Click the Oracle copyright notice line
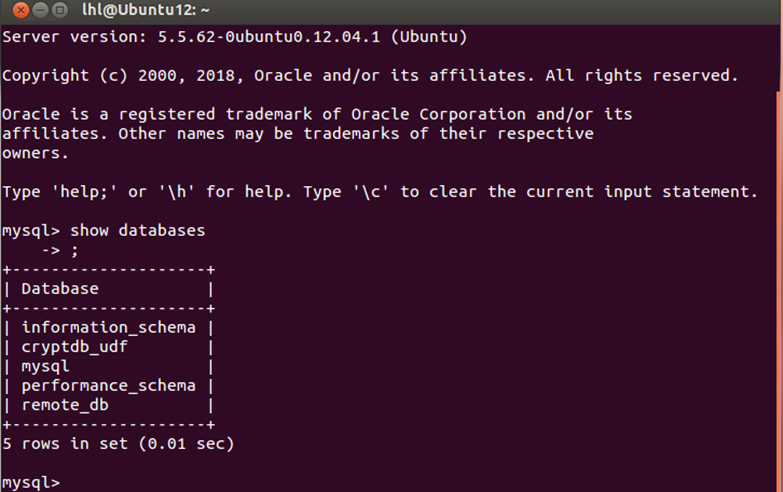The height and width of the screenshot is (492, 783). [370, 76]
